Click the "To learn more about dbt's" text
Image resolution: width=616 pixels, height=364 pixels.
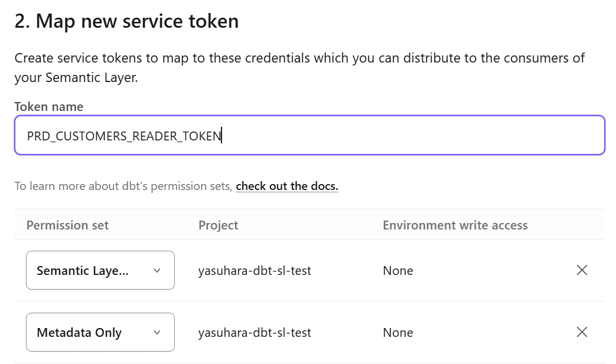coord(123,186)
